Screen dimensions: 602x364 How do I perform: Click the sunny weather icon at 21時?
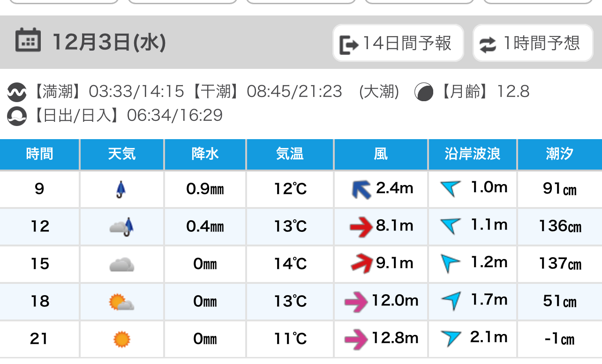122,339
